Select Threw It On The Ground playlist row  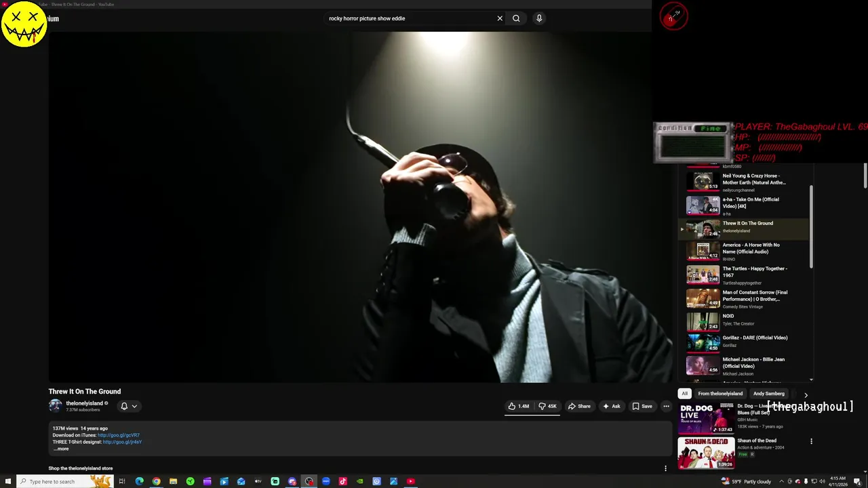(x=744, y=228)
